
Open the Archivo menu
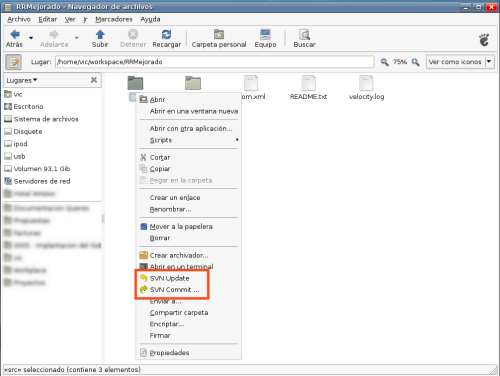(x=19, y=19)
